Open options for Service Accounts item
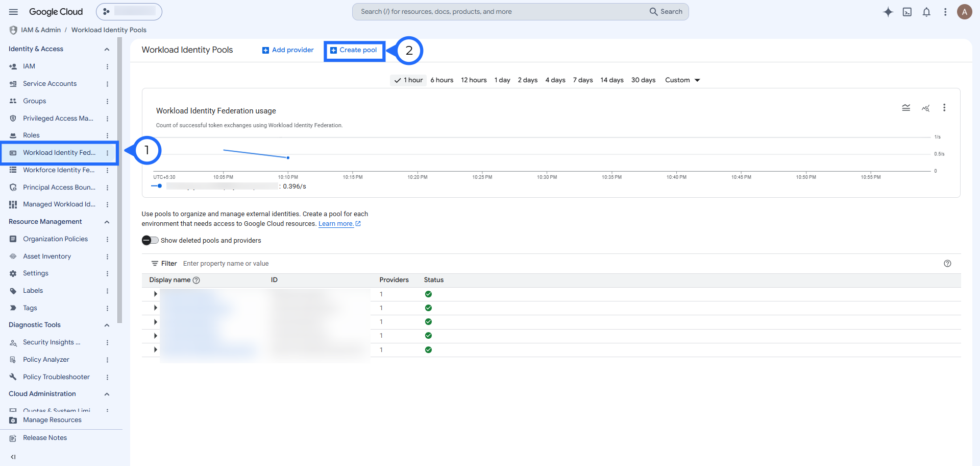 (x=107, y=84)
